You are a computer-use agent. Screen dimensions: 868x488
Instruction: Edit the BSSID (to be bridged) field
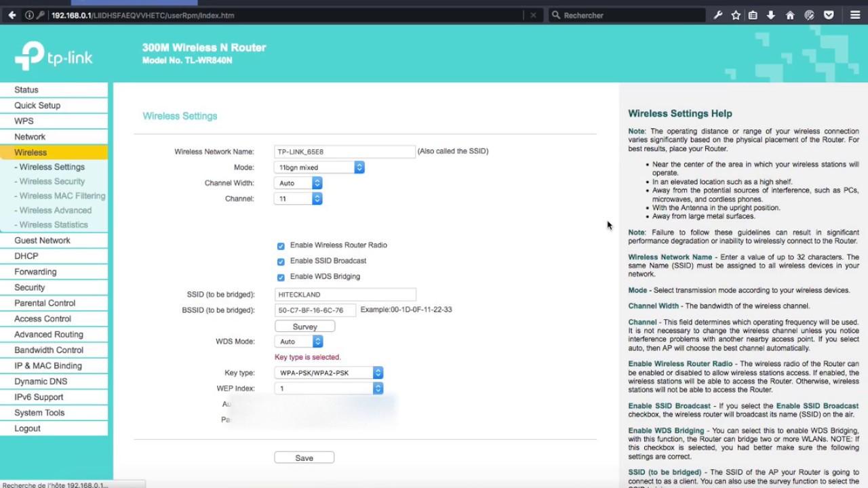tap(315, 310)
